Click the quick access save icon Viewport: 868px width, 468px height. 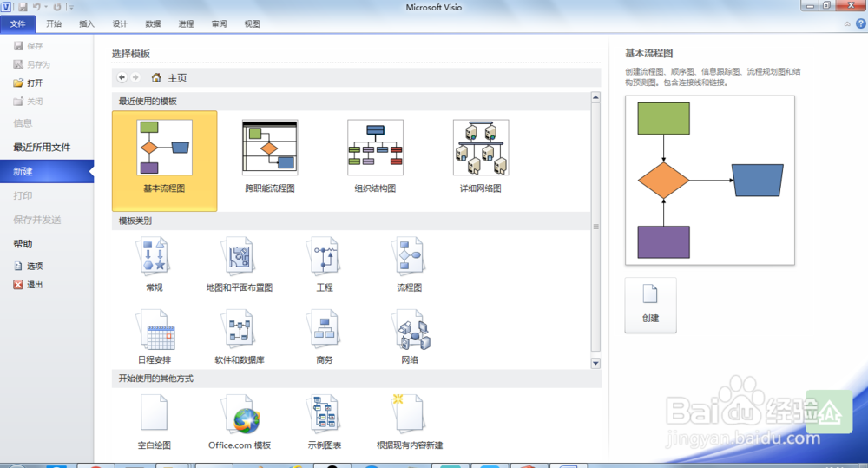click(x=23, y=7)
